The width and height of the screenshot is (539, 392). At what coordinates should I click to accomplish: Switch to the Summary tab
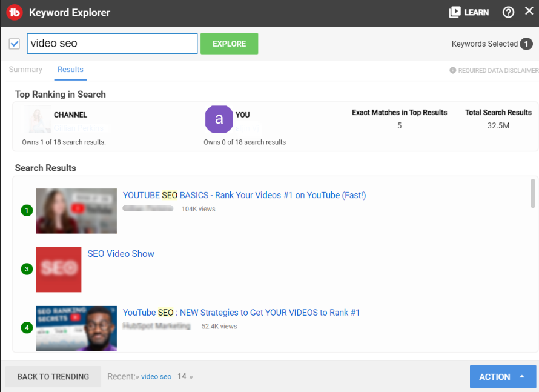click(x=25, y=70)
